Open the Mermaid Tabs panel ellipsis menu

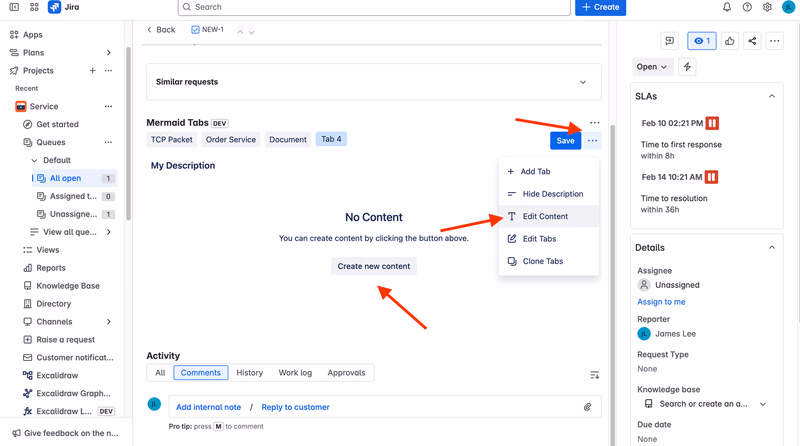point(594,122)
